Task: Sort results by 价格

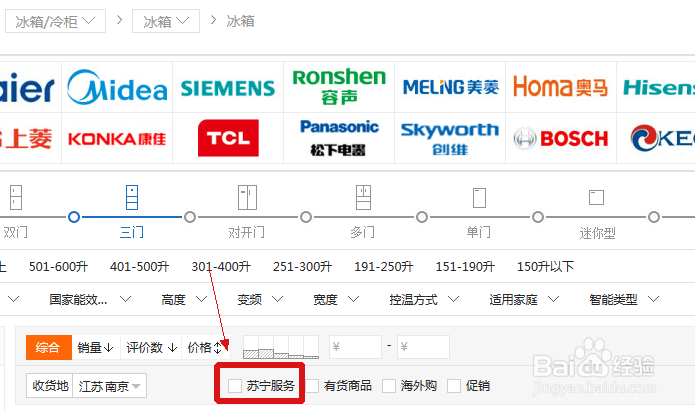Action: click(205, 347)
